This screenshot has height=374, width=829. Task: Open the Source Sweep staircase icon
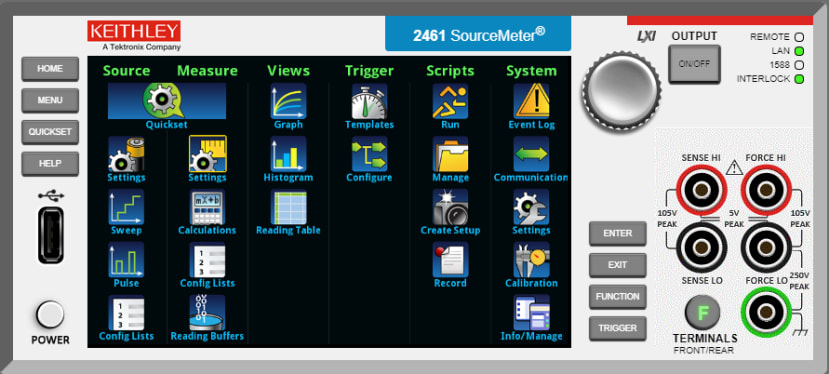[x=126, y=207]
